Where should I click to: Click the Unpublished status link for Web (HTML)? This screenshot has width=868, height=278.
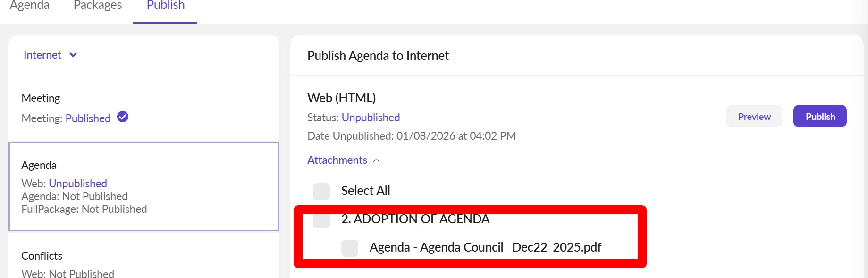point(371,118)
